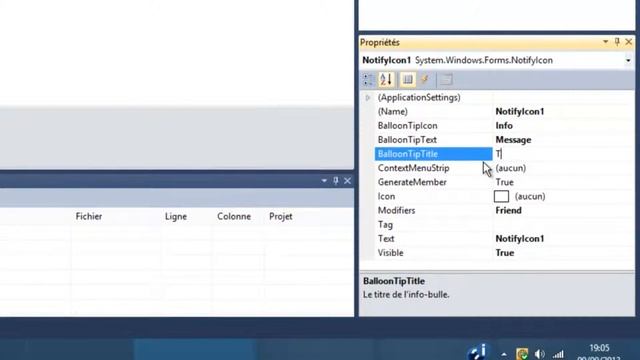The width and height of the screenshot is (640, 360).
Task: Sort error list by Fichier column
Action: (89, 216)
